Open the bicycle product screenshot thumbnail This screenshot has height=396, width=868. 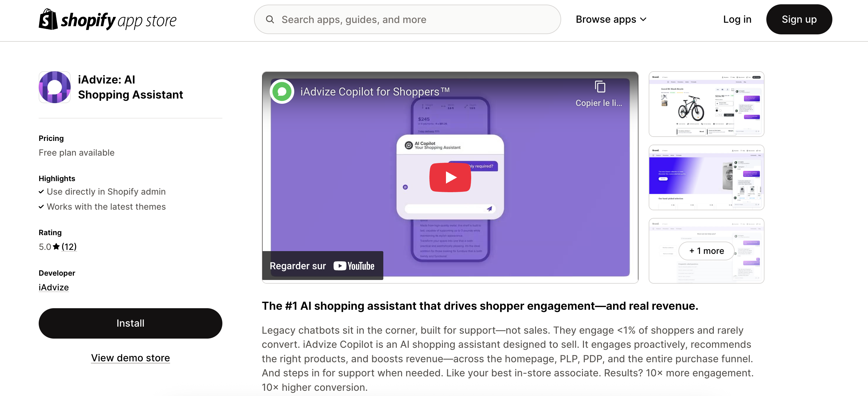pyautogui.click(x=706, y=104)
